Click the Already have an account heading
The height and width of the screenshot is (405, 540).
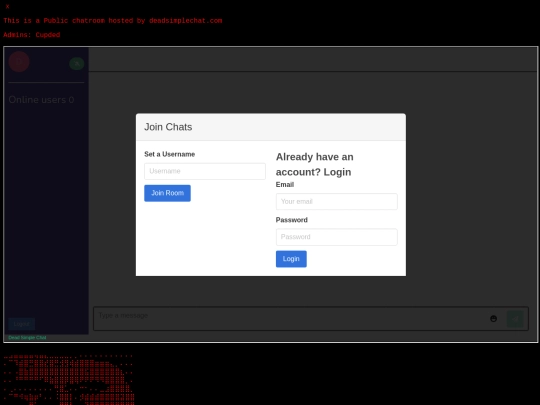314,164
